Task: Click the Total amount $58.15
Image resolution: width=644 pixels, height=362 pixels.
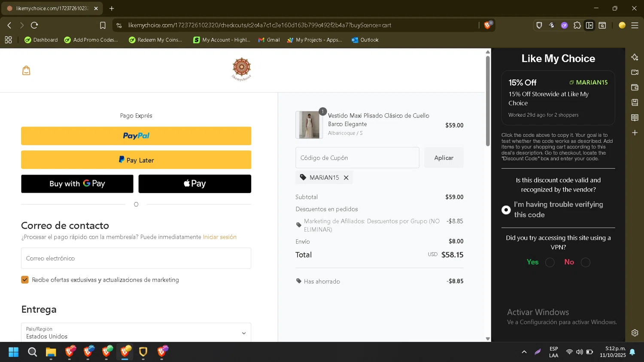Action: (x=453, y=255)
